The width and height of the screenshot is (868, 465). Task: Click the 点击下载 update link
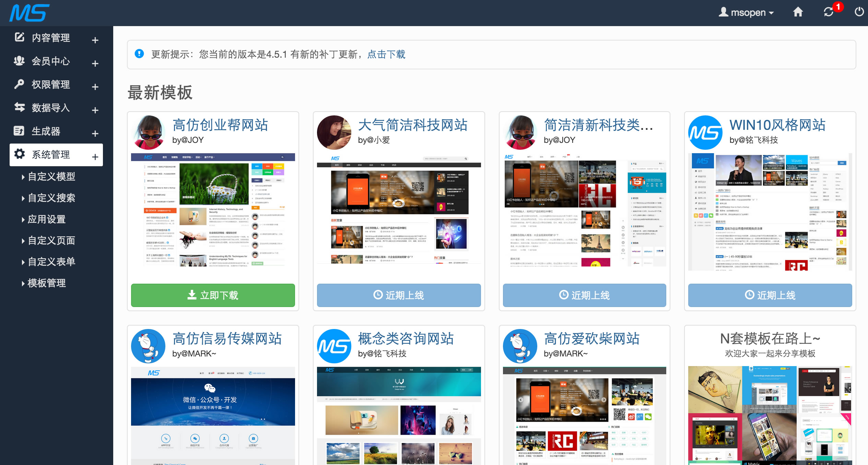pos(386,54)
